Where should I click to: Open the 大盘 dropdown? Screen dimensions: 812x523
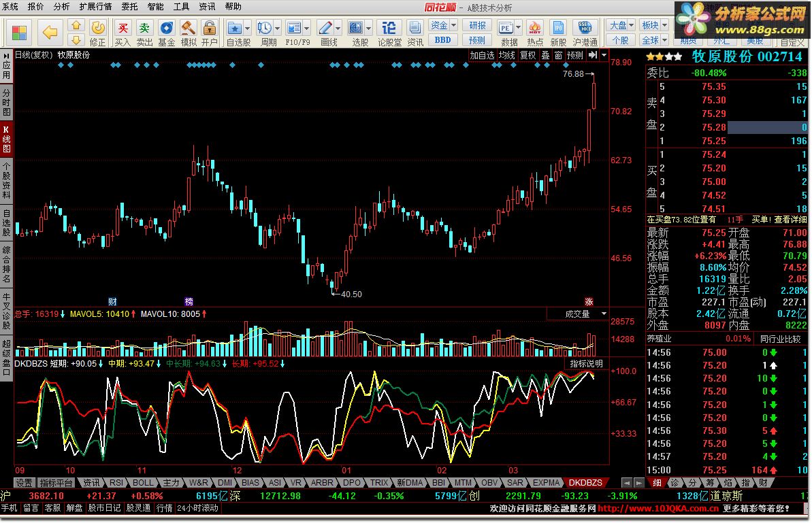click(x=621, y=25)
